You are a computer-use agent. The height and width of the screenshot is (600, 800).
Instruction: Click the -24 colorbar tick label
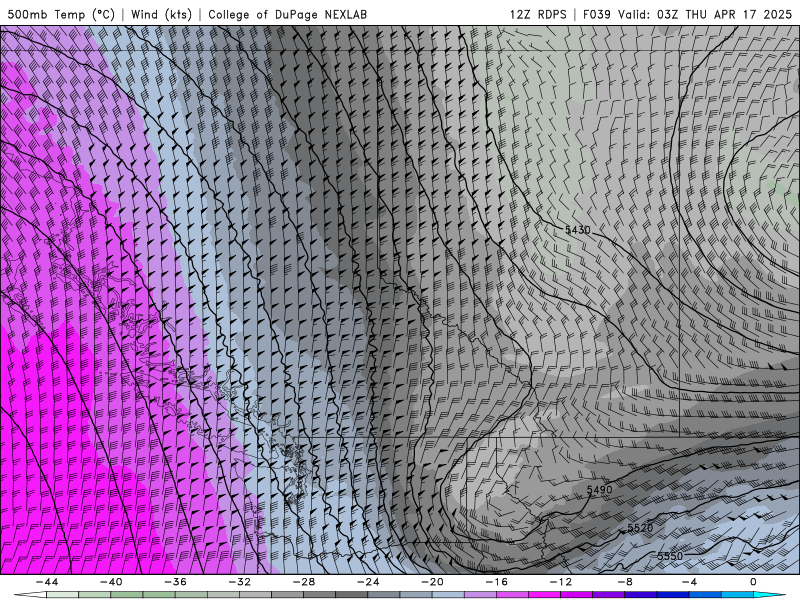[x=368, y=582]
